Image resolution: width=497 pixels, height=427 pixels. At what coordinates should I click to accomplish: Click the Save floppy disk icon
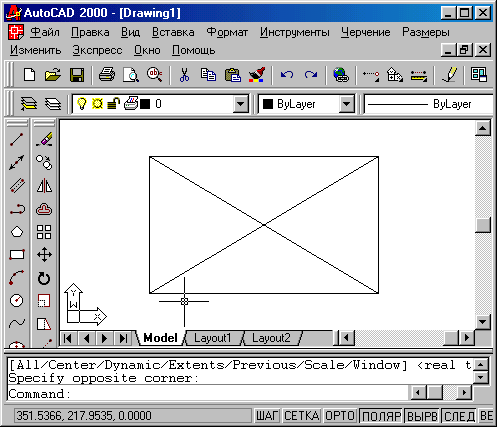[77, 75]
